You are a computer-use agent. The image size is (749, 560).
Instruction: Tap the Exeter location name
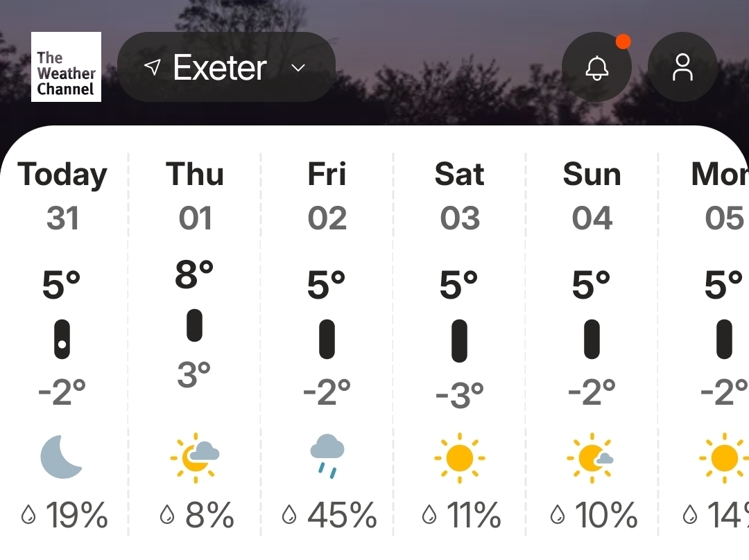pos(220,68)
